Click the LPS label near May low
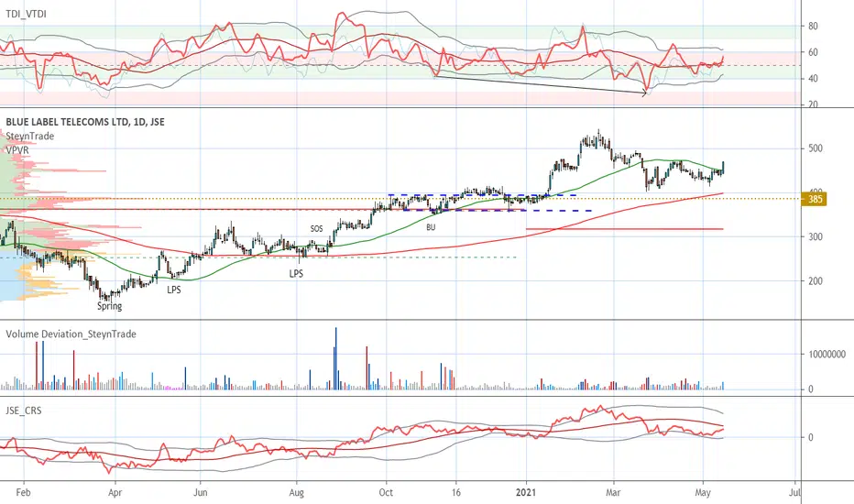The height and width of the screenshot is (504, 854). pos(174,290)
